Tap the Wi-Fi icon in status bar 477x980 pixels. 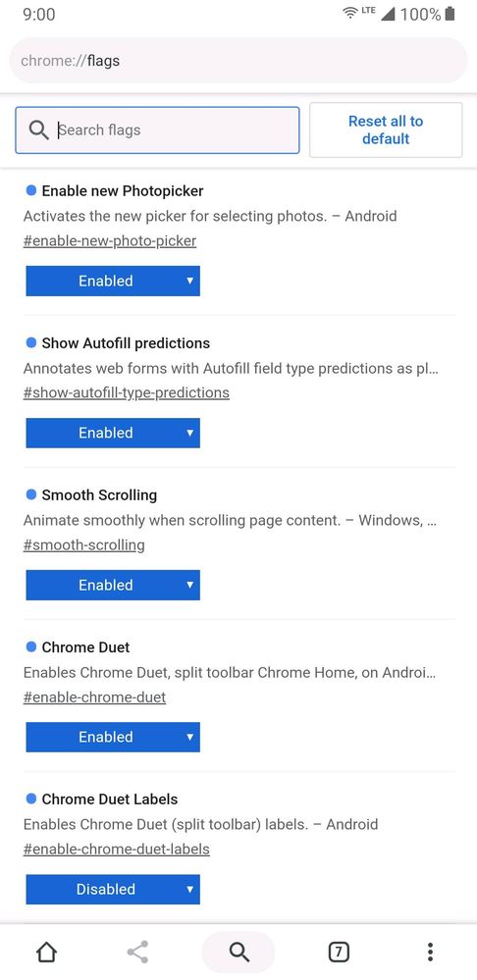(x=351, y=13)
